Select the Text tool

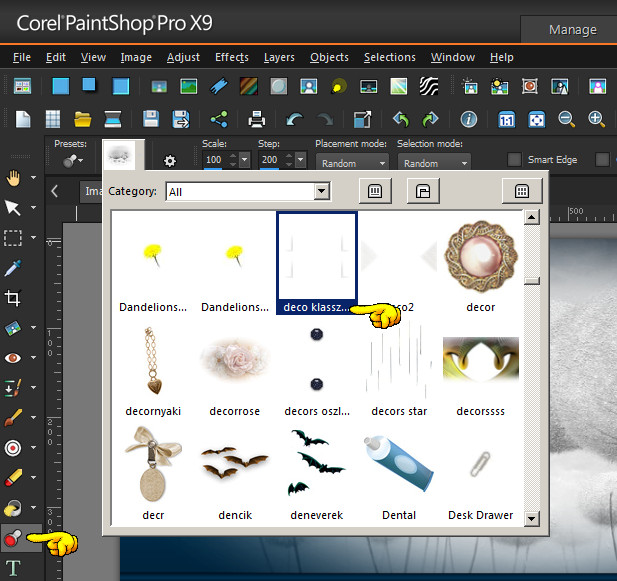(13, 569)
